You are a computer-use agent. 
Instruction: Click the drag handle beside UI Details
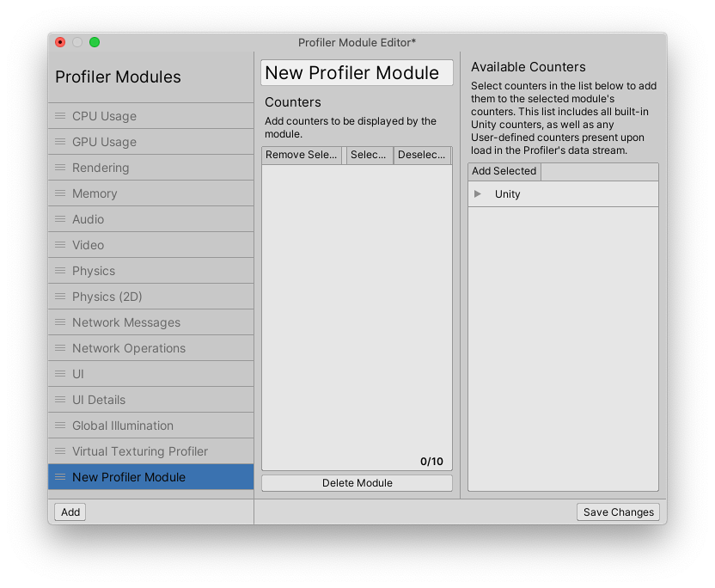(x=59, y=400)
